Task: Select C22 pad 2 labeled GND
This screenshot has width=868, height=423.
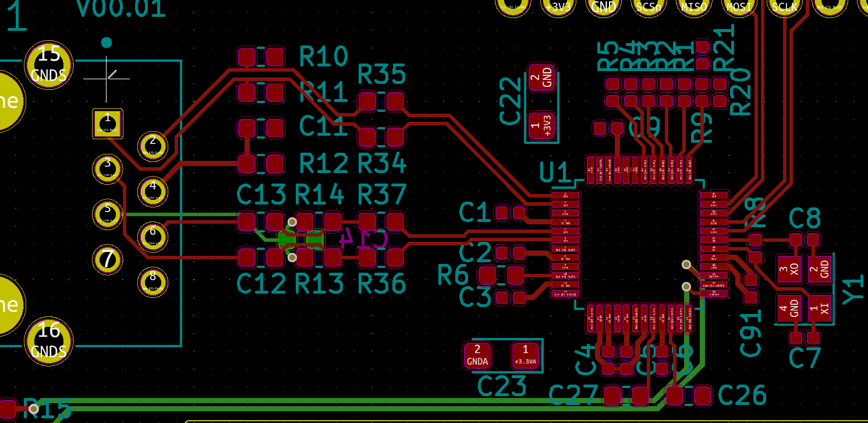Action: pyautogui.click(x=541, y=77)
